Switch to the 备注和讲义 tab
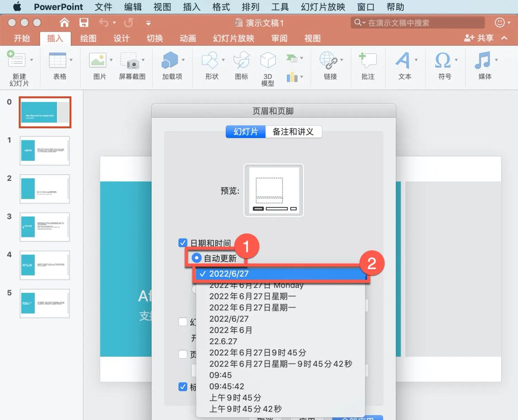 [x=293, y=132]
